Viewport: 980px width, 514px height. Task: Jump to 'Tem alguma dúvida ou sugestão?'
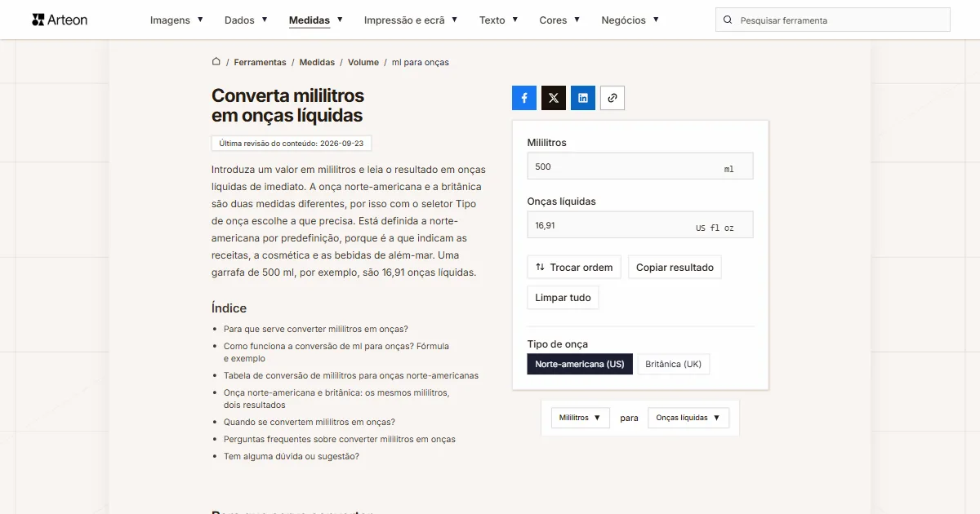coord(292,456)
